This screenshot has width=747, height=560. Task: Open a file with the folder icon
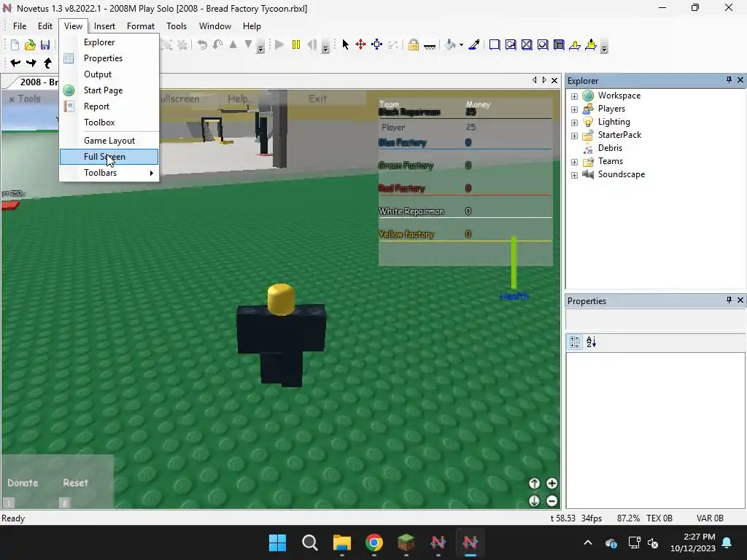tap(30, 44)
